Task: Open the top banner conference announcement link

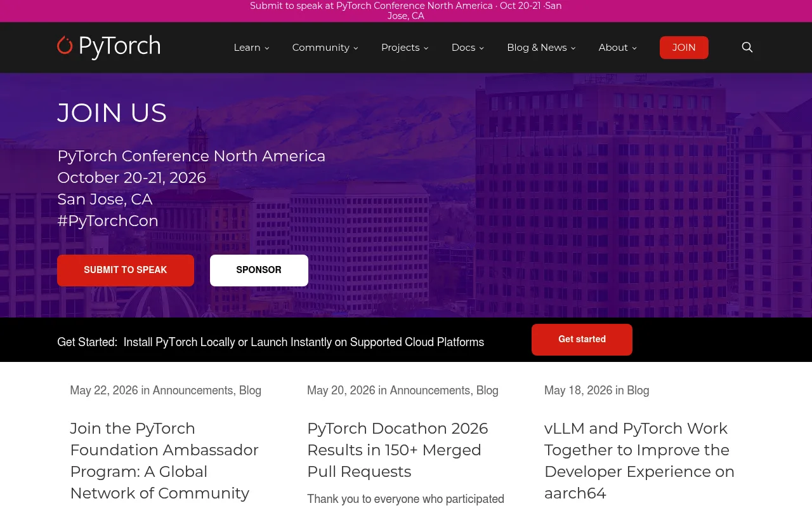Action: [x=406, y=11]
